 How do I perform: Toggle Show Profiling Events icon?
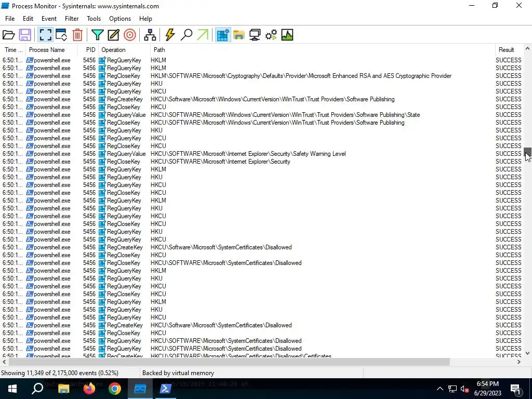pos(287,35)
